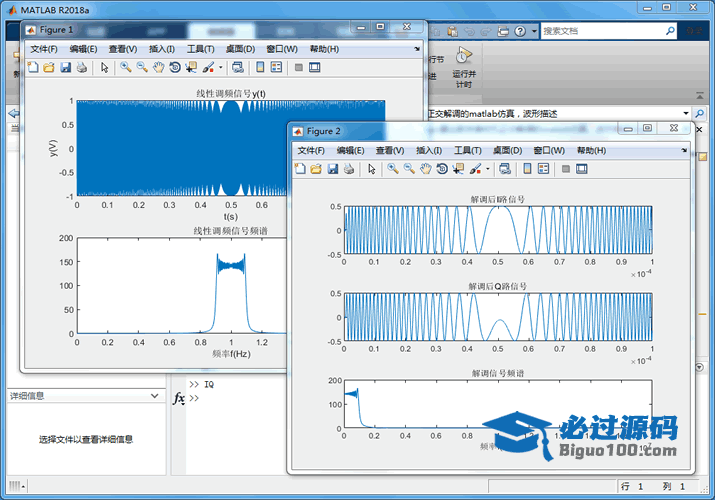Select Rotate 3D tool in Figure 1
Image resolution: width=715 pixels, height=500 pixels.
pyautogui.click(x=175, y=67)
